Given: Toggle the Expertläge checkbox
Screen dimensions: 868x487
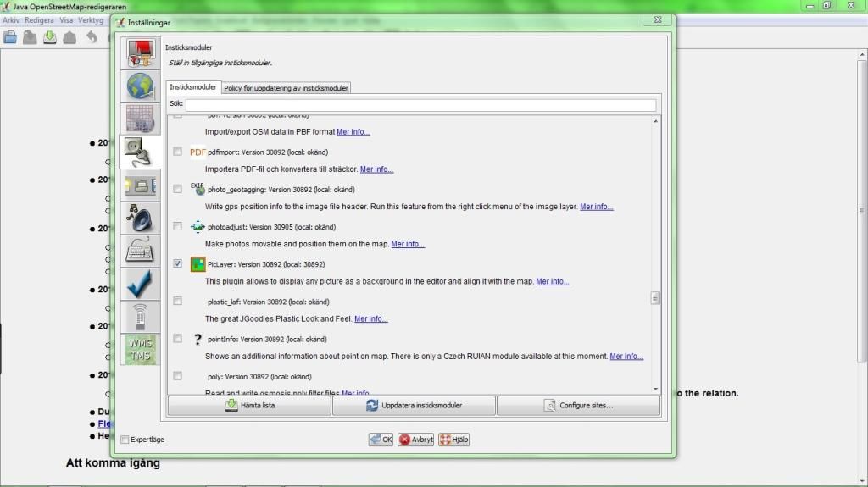Looking at the screenshot, I should pos(125,440).
